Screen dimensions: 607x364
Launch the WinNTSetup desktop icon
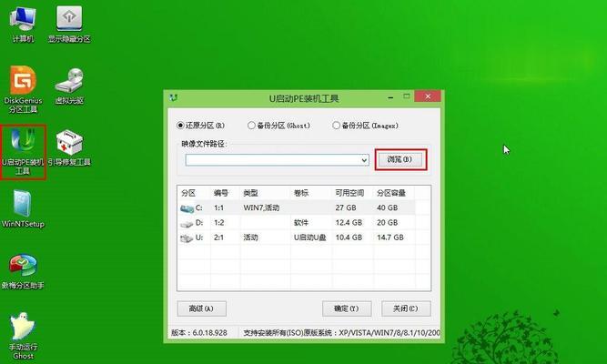point(23,209)
